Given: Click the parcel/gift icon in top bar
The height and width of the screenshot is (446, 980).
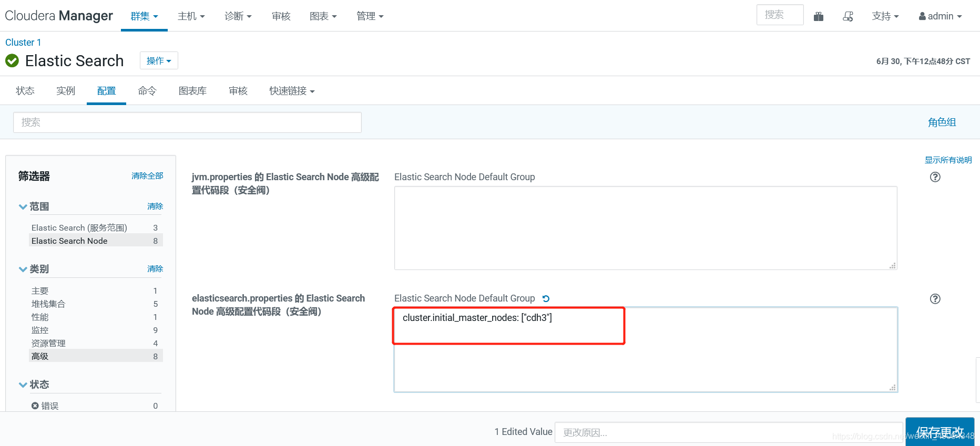Looking at the screenshot, I should tap(819, 16).
